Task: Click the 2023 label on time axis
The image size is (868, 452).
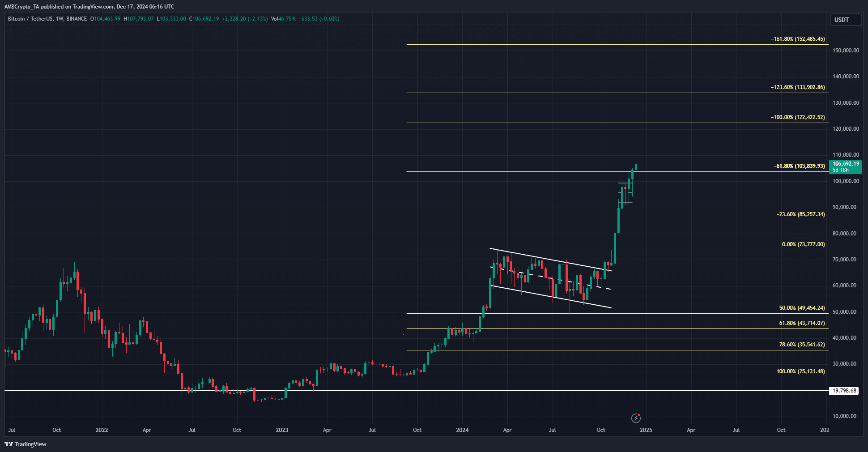Action: tap(282, 430)
